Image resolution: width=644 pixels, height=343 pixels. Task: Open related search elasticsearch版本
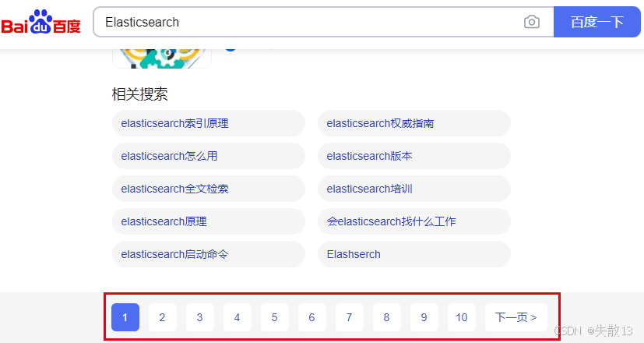click(414, 156)
